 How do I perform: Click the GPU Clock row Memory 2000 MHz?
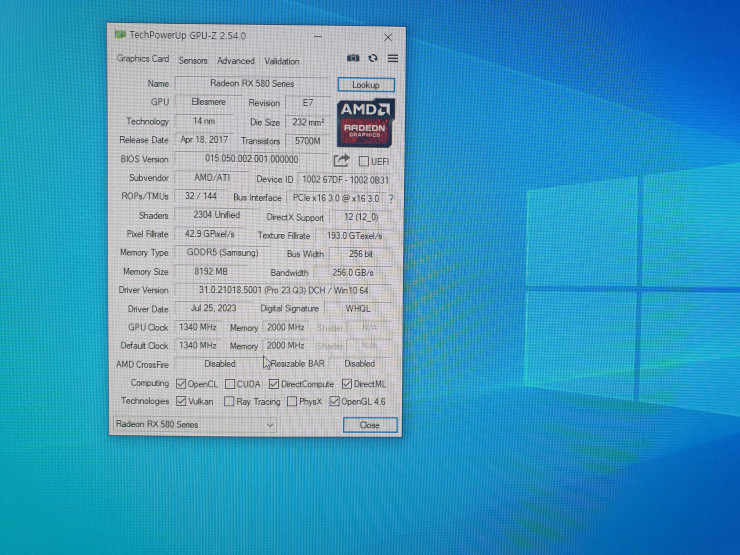(286, 327)
